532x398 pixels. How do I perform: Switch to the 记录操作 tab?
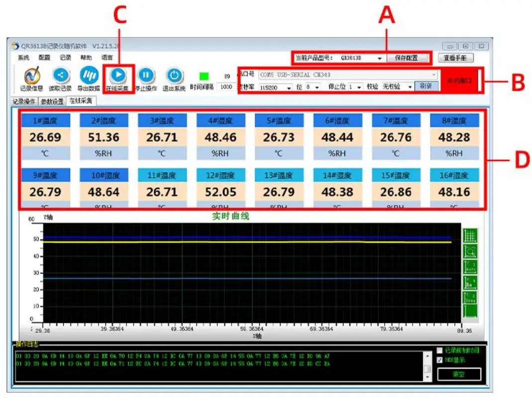click(24, 102)
